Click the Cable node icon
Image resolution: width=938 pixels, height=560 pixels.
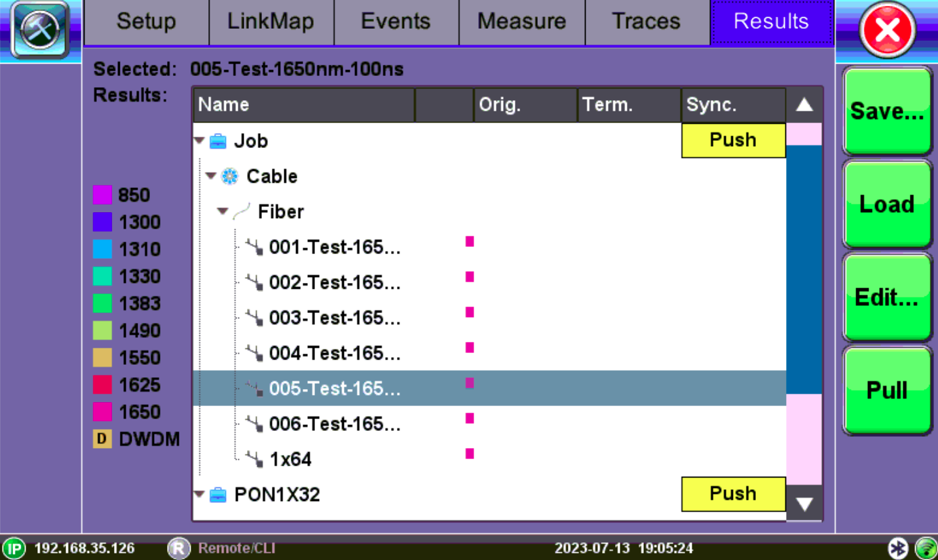tap(230, 176)
